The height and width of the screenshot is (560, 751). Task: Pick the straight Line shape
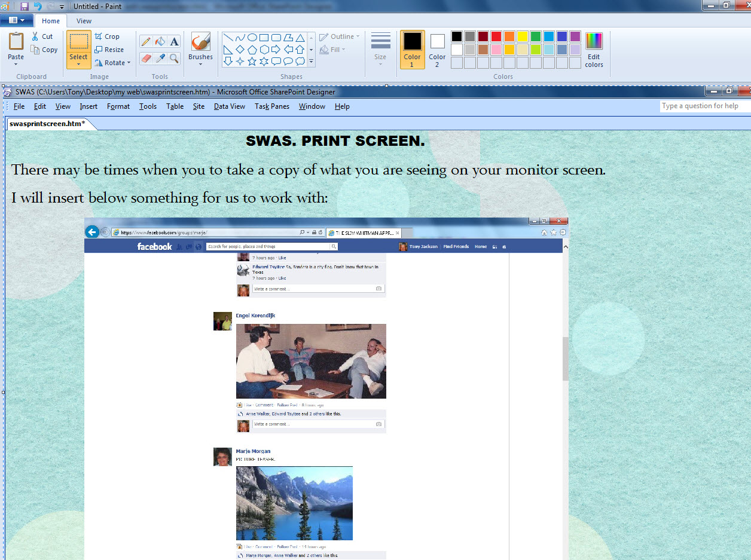click(228, 38)
